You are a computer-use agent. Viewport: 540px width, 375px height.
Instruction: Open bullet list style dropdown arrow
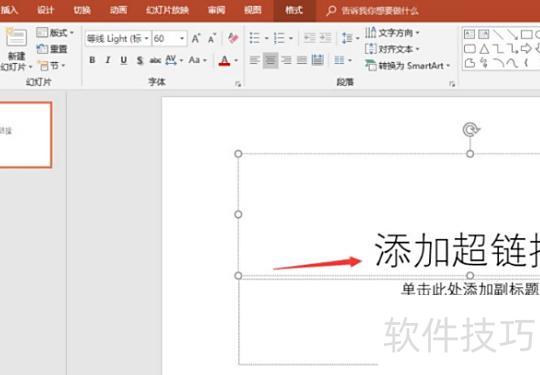267,38
